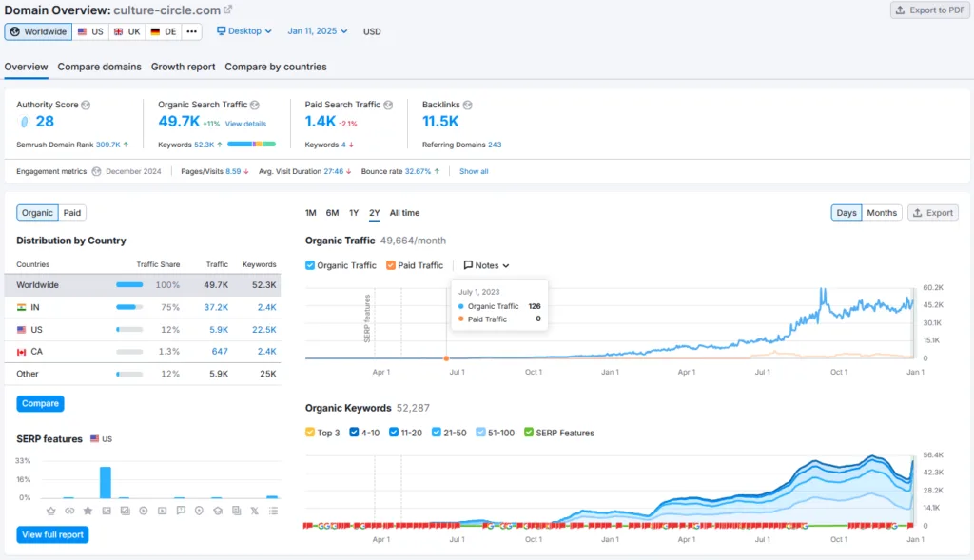Image resolution: width=974 pixels, height=560 pixels.
Task: Select the UK region tab
Action: (127, 31)
